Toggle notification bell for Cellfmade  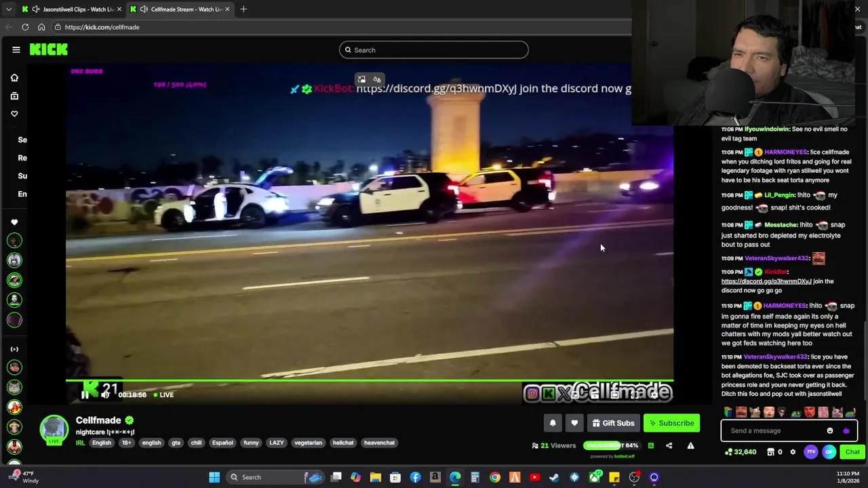[x=553, y=423]
